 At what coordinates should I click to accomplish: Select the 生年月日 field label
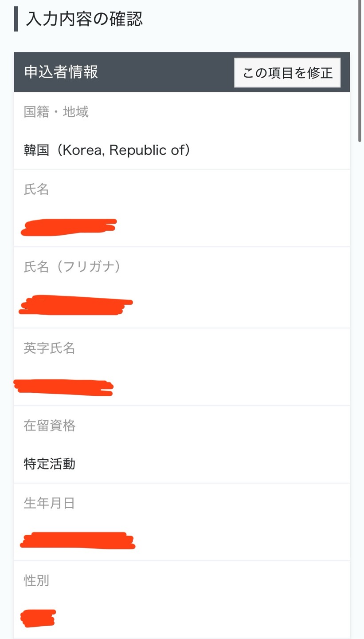49,503
